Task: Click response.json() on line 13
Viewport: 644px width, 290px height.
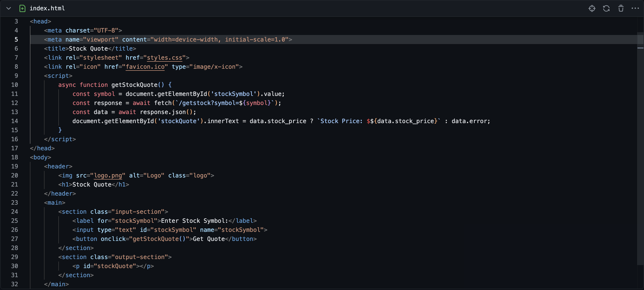Action: click(166, 112)
